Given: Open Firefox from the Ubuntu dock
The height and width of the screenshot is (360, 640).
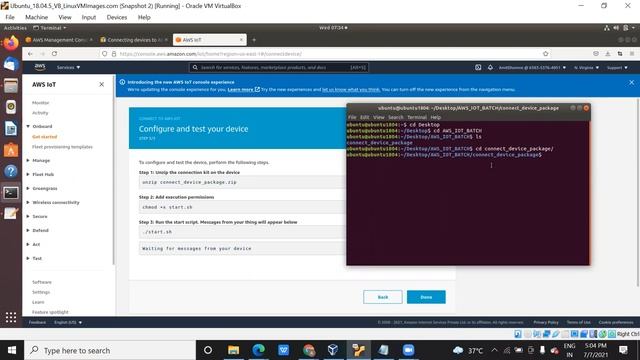Looking at the screenshot, I should pyautogui.click(x=11, y=42).
